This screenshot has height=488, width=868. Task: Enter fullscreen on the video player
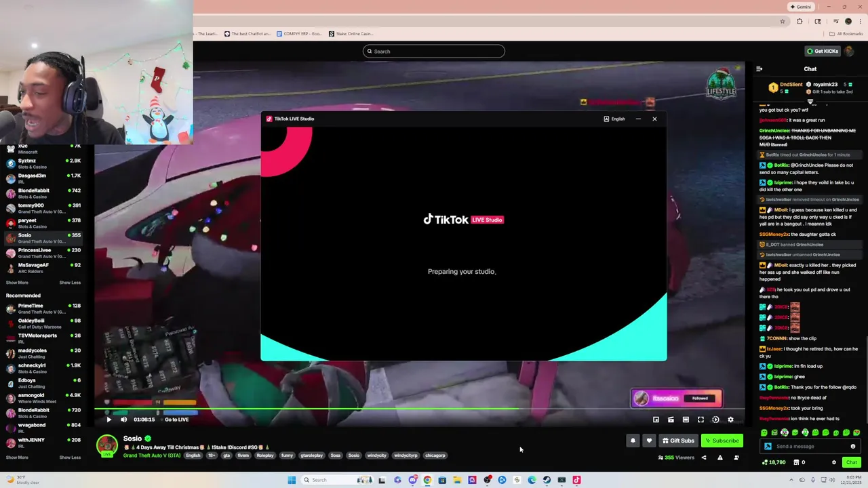point(701,420)
